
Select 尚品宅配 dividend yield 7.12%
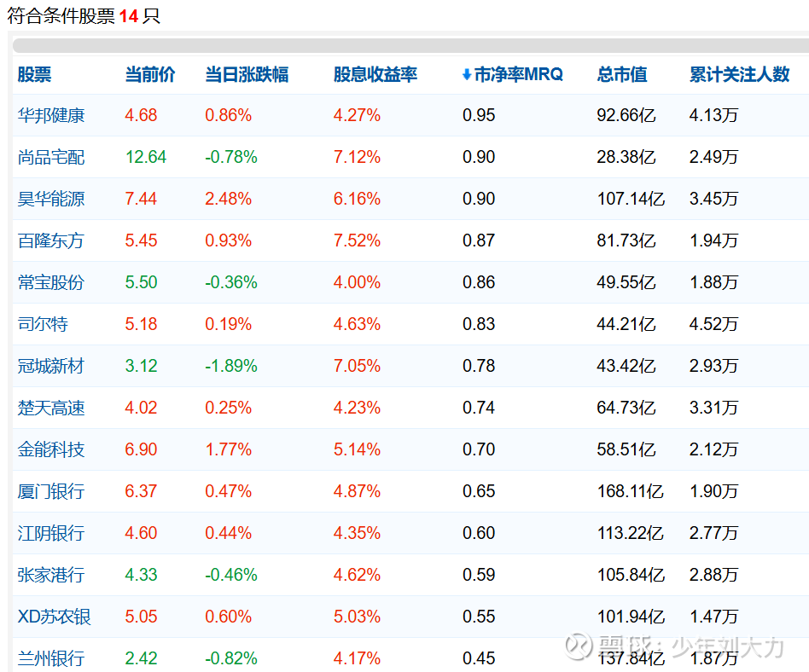(357, 157)
